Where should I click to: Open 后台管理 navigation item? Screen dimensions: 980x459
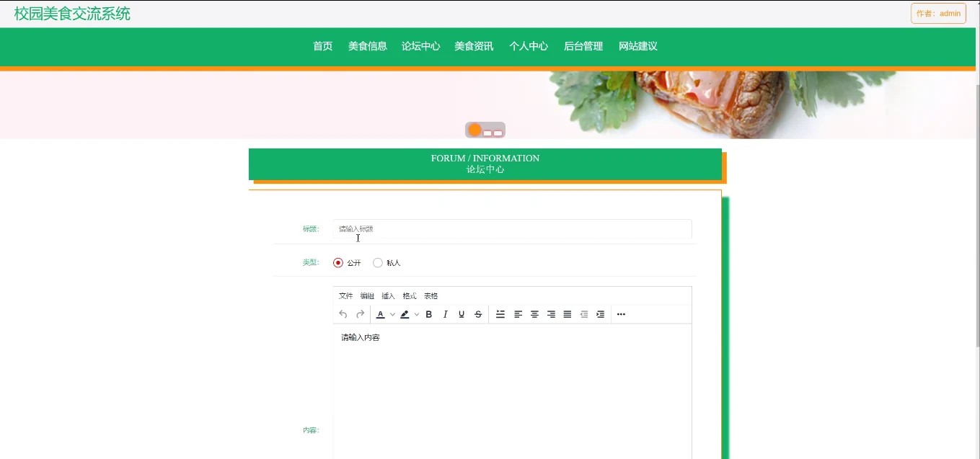pyautogui.click(x=583, y=46)
